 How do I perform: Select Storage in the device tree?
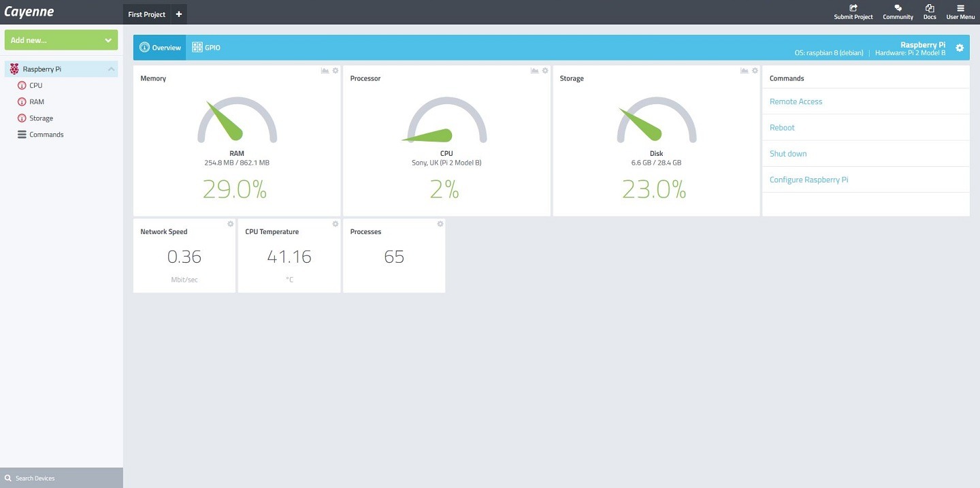(x=42, y=118)
